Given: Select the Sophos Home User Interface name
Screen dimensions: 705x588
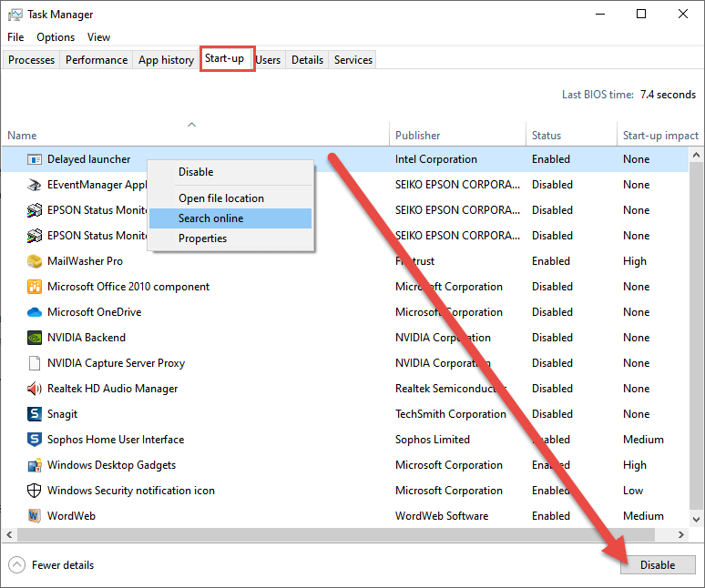Looking at the screenshot, I should point(116,440).
